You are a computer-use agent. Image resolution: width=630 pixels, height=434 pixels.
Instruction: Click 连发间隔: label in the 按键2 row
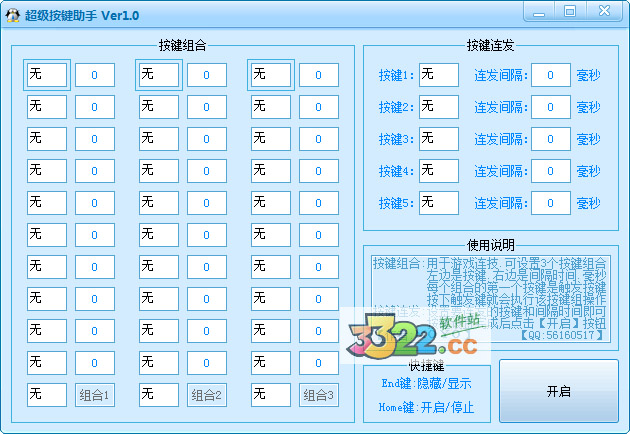point(501,107)
